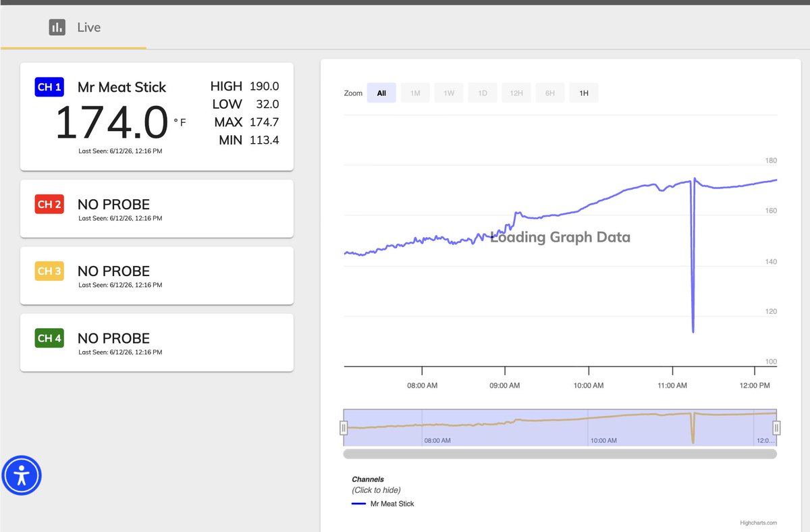Hide the Mr Meat Stick legend series
810x532 pixels.
point(383,504)
